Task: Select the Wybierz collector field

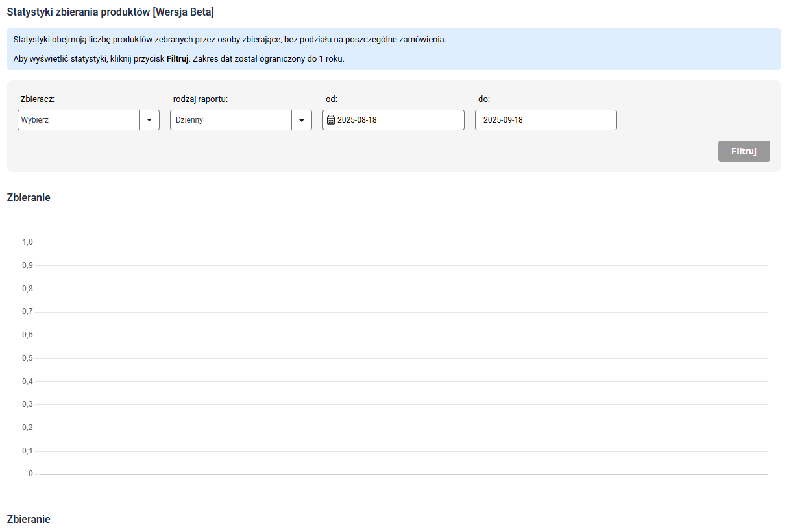Action: 79,120
